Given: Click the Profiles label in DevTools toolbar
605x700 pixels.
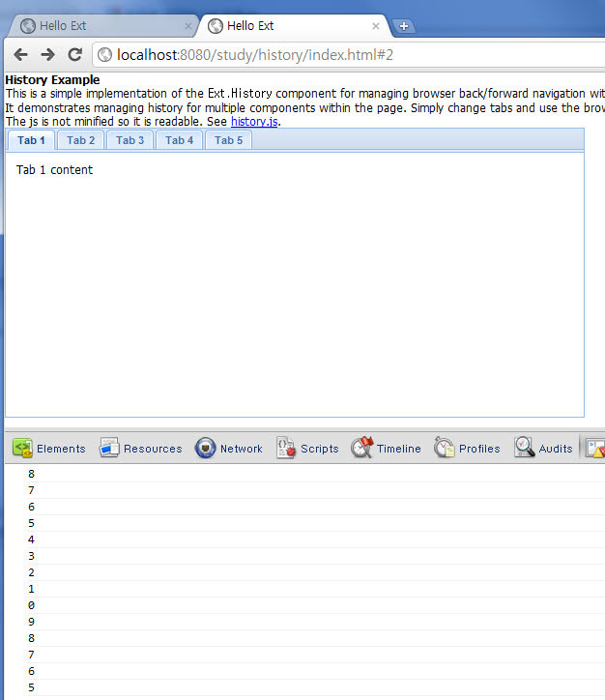Looking at the screenshot, I should (x=479, y=449).
